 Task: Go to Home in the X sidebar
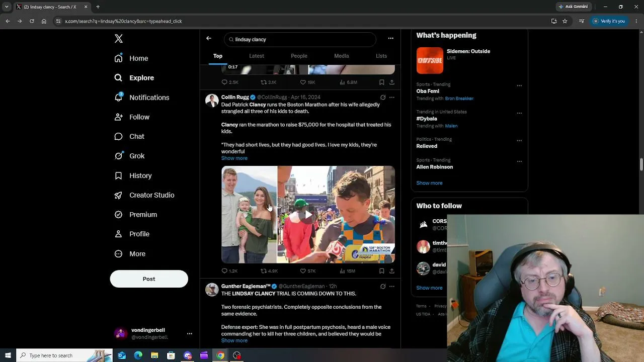pyautogui.click(x=131, y=58)
